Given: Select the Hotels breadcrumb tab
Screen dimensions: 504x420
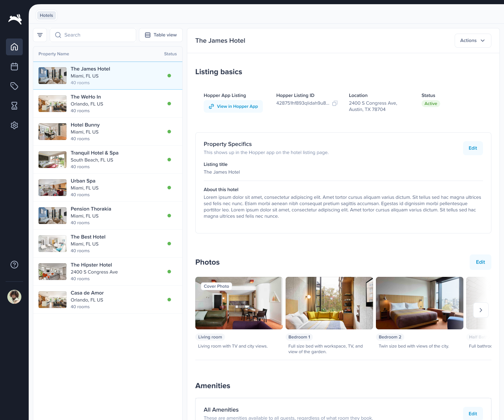Looking at the screenshot, I should click(x=47, y=15).
